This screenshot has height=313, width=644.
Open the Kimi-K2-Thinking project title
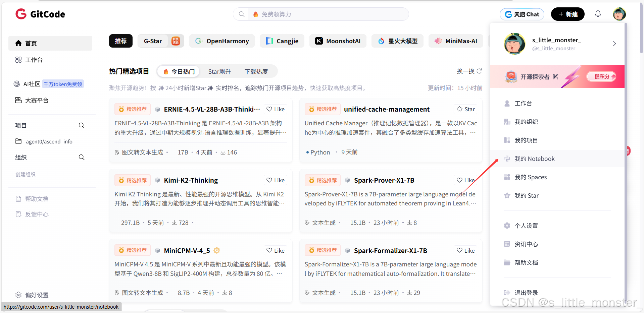pos(191,180)
